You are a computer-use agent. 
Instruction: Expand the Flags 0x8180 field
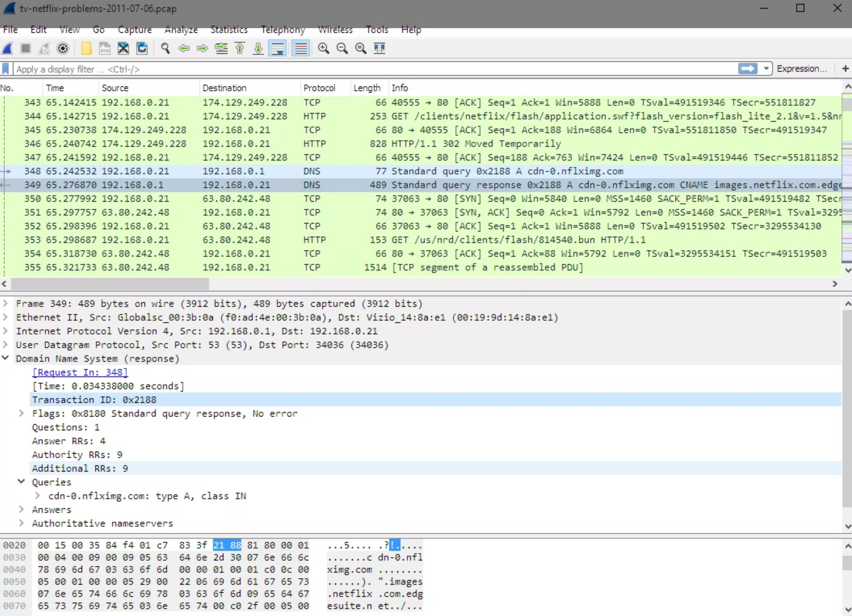(21, 413)
